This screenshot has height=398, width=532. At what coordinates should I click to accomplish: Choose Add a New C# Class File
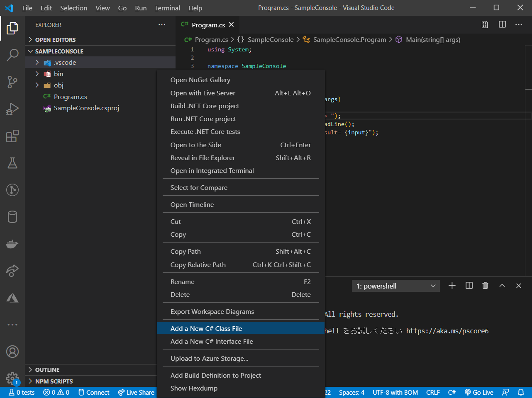241,328
